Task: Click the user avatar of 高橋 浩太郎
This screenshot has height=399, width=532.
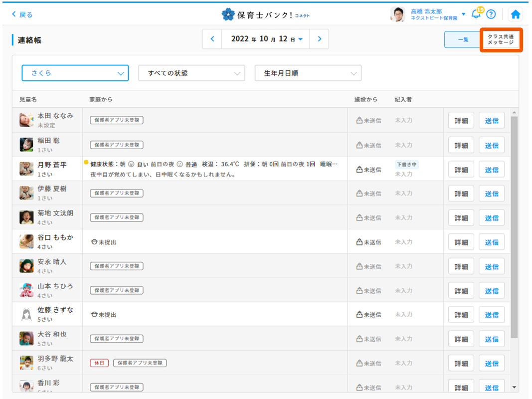Action: [397, 14]
